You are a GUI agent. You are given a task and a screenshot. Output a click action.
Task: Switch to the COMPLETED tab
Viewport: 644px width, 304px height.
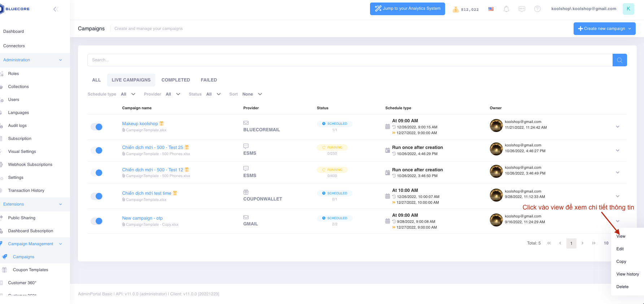175,80
